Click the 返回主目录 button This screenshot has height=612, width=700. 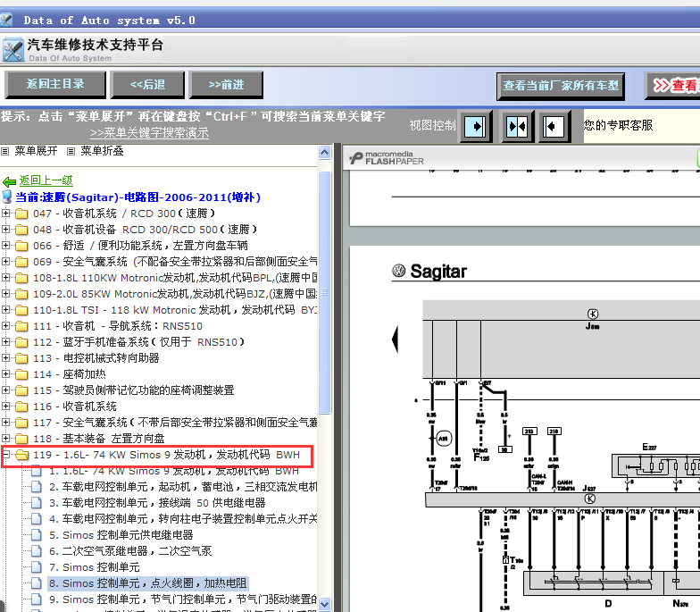(54, 85)
